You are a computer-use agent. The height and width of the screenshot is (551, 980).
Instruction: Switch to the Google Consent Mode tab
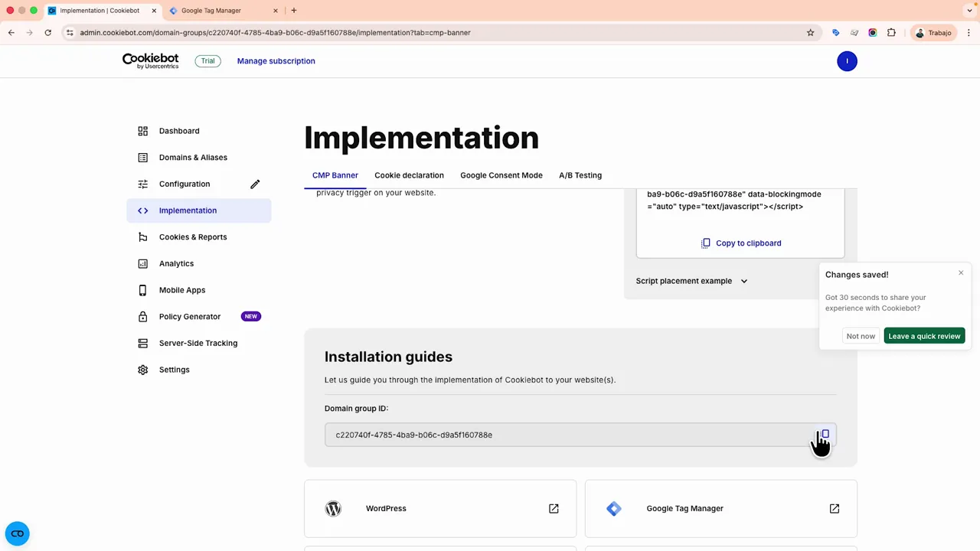501,175
